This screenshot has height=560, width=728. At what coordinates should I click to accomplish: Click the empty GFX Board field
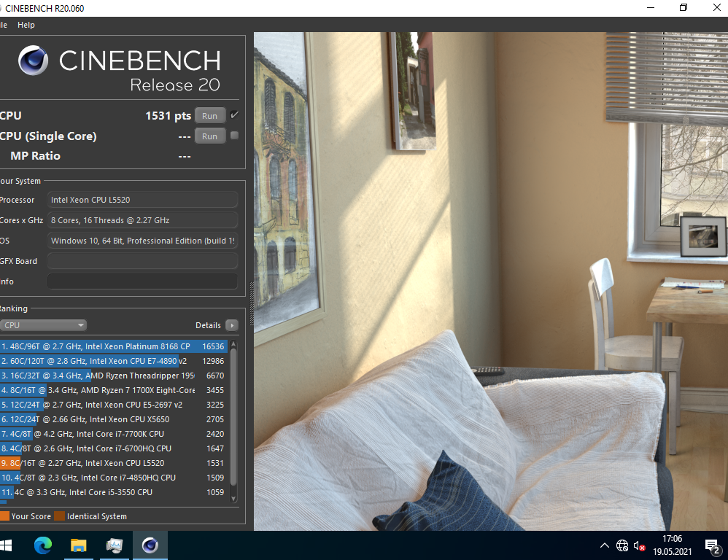[142, 261]
